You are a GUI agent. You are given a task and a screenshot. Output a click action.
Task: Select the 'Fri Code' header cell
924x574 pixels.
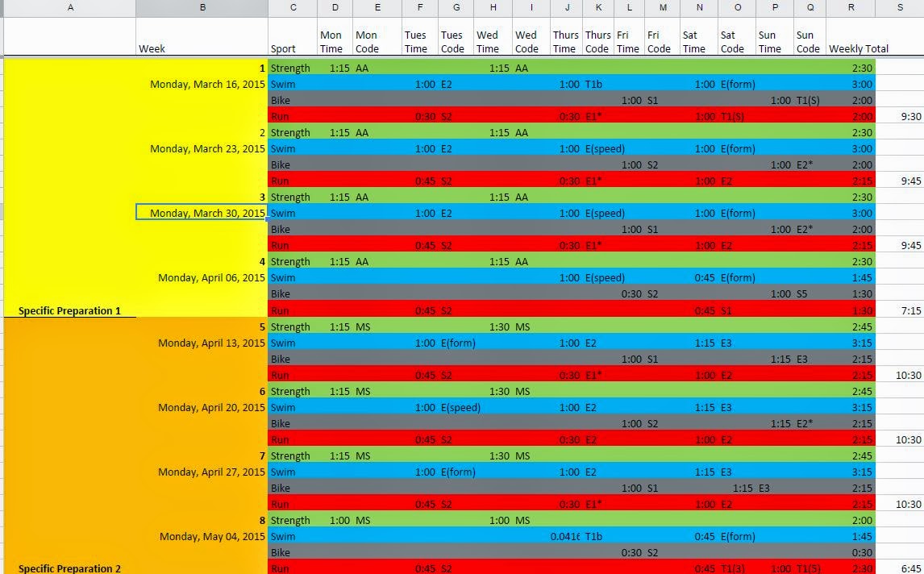662,36
